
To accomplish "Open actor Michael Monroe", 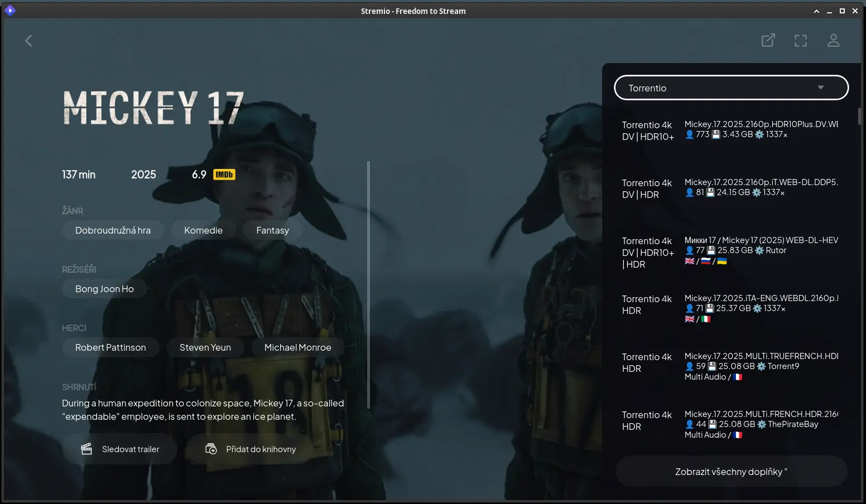I will (x=297, y=347).
